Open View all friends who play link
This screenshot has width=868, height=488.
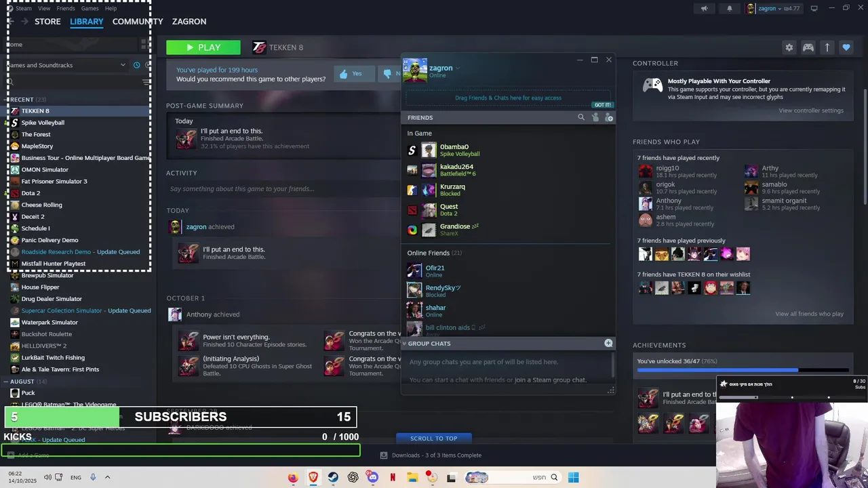click(x=810, y=314)
